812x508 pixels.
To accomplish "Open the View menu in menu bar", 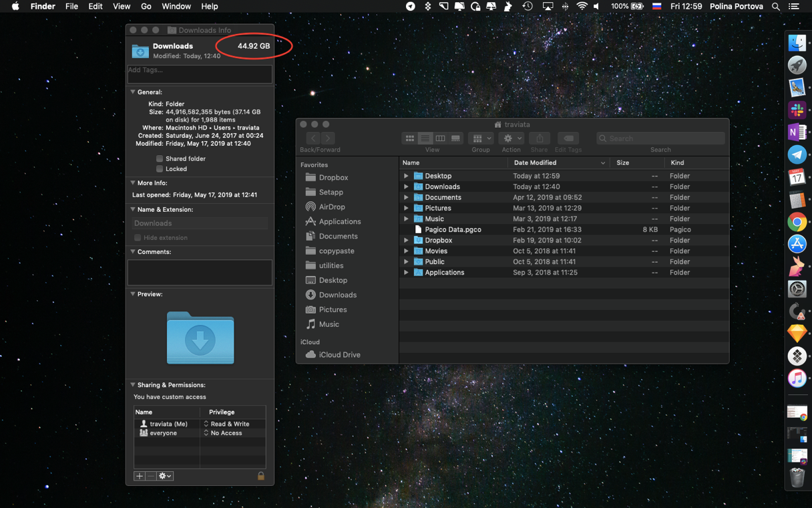I will pyautogui.click(x=122, y=6).
